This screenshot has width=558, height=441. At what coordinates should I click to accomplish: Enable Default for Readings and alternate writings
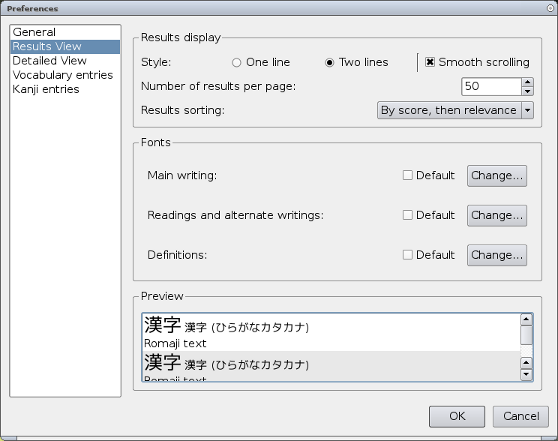pos(428,215)
